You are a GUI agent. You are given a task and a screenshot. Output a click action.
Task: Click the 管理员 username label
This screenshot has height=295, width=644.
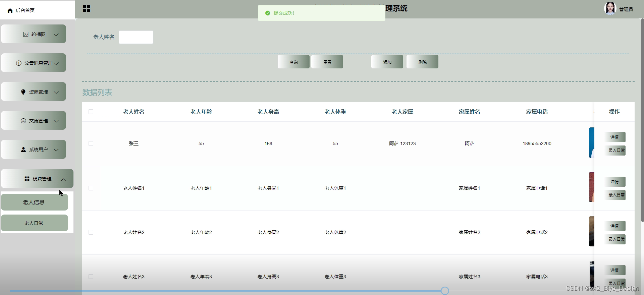(x=626, y=9)
